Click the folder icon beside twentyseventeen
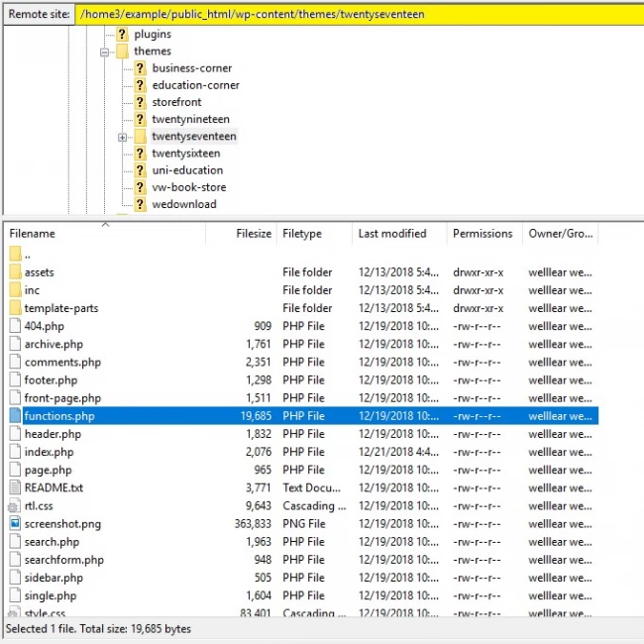 (x=140, y=136)
